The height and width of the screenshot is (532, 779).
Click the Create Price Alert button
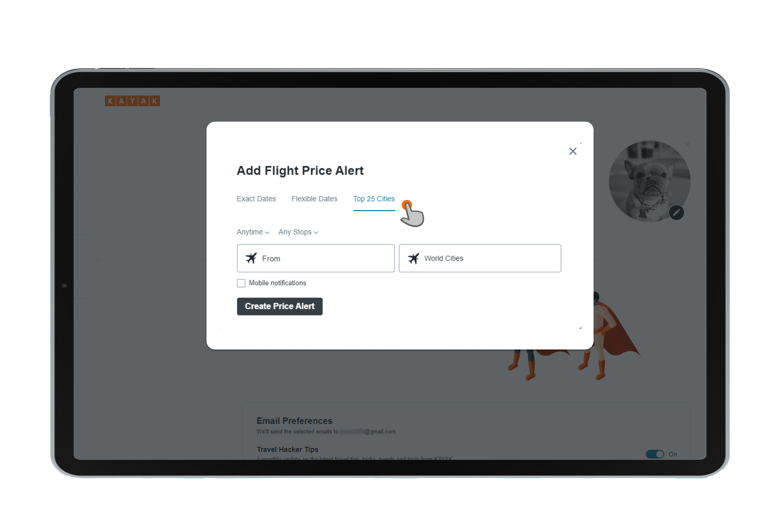tap(279, 306)
